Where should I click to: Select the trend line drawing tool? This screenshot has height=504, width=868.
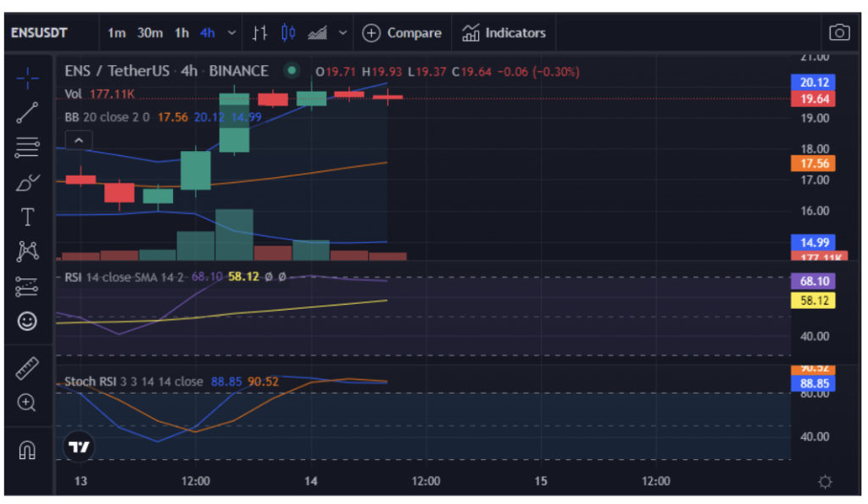(x=27, y=113)
